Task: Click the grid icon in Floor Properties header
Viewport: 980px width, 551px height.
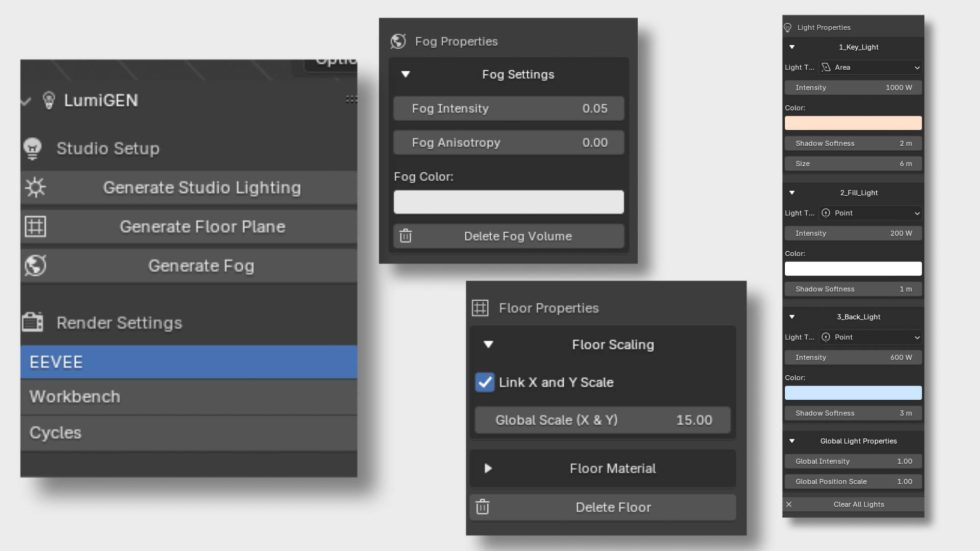Action: click(480, 308)
